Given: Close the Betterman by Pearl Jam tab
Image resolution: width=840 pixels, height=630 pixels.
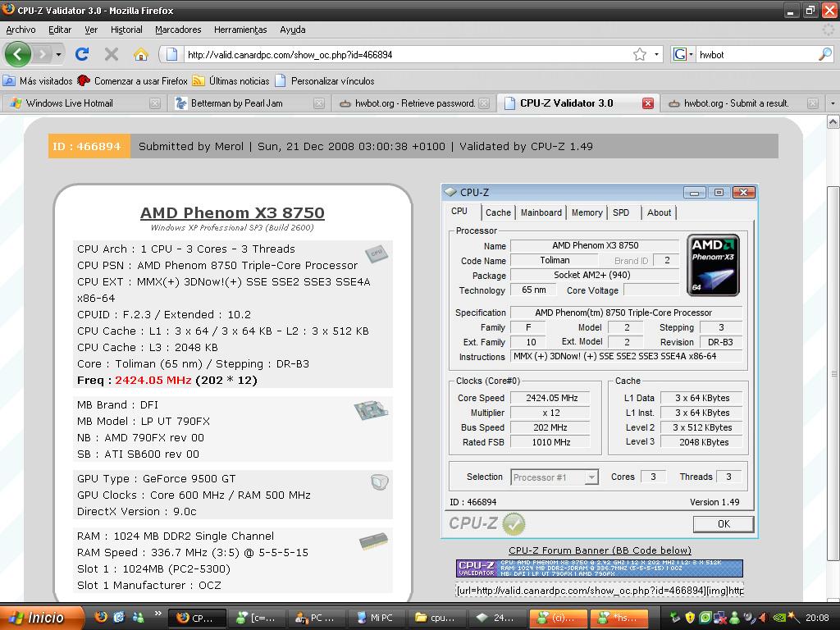Looking at the screenshot, I should (x=319, y=103).
